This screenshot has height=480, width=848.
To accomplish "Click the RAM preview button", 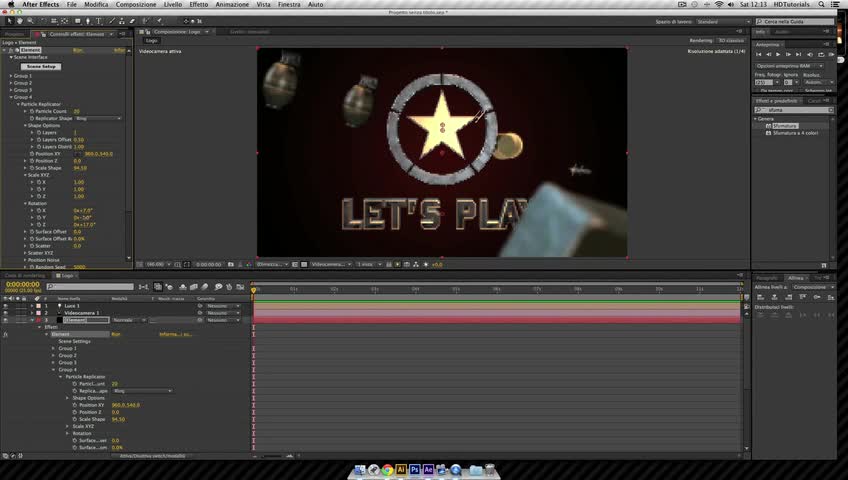I will pyautogui.click(x=831, y=55).
